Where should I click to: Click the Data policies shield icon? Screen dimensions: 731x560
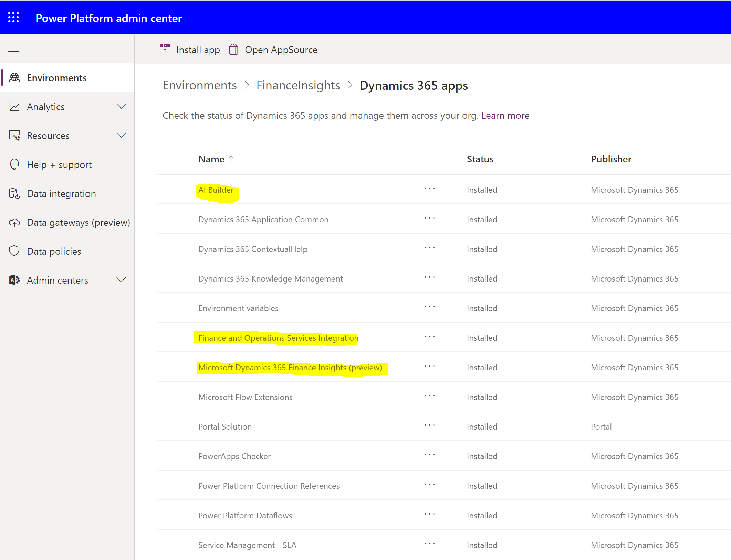[14, 251]
